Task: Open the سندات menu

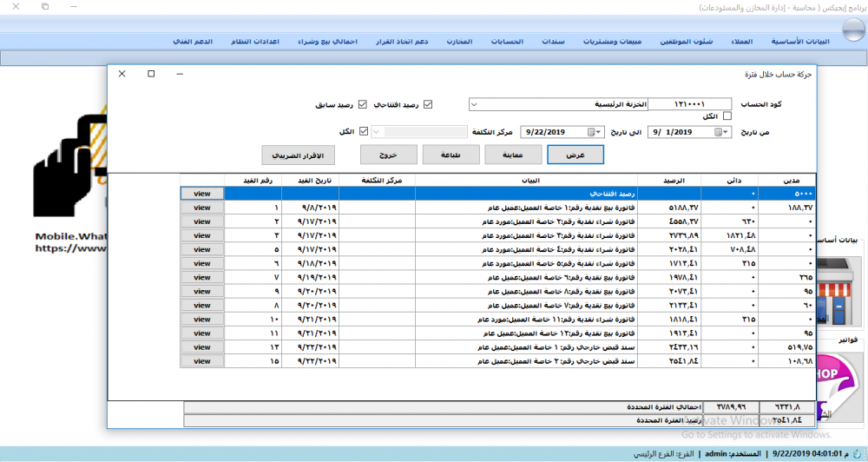Action: click(553, 42)
